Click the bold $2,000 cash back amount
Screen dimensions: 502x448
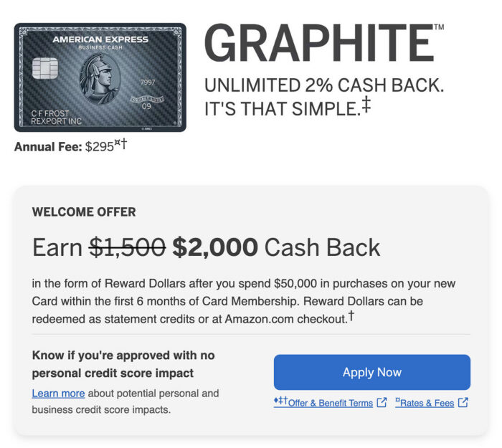(215, 247)
